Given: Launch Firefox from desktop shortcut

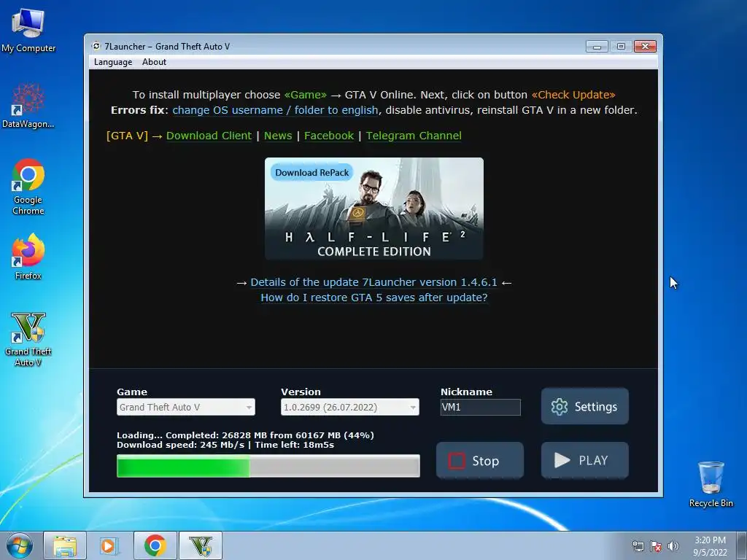Looking at the screenshot, I should (x=28, y=256).
